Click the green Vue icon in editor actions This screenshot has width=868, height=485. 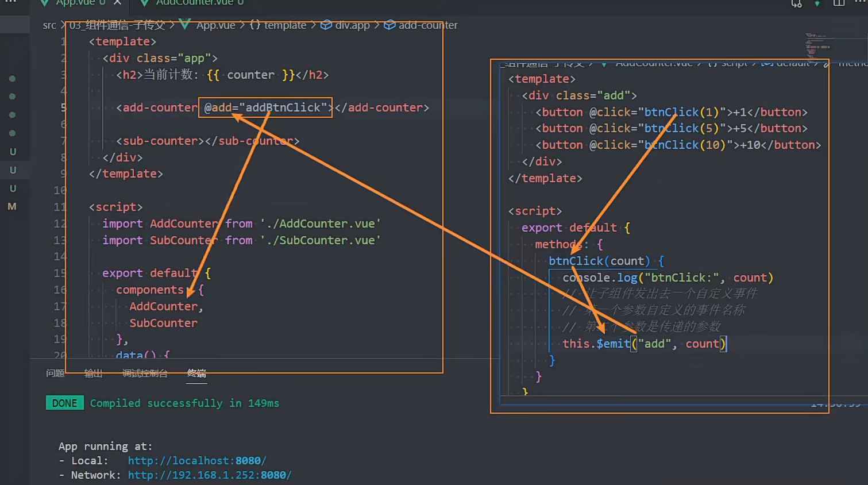point(817,3)
